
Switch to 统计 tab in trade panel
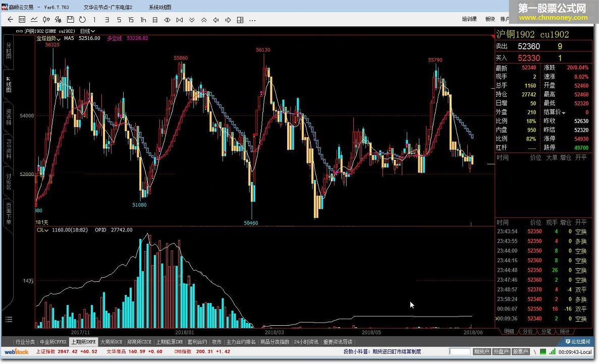pyautogui.click(x=565, y=331)
